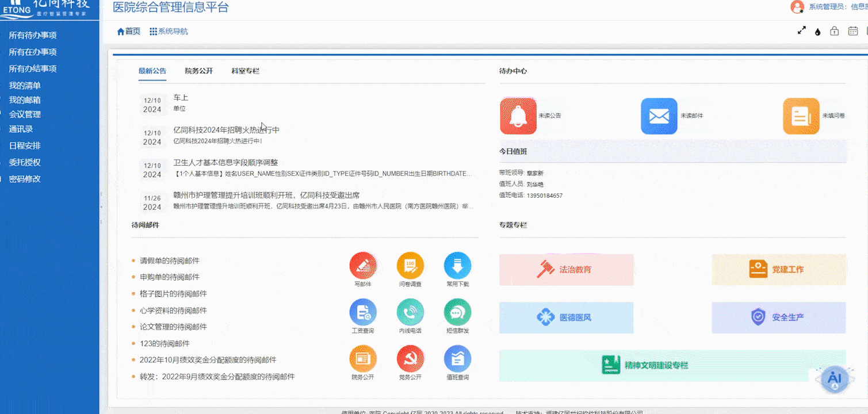
Task: Click the 问卷调查 survey icon
Action: click(x=410, y=266)
